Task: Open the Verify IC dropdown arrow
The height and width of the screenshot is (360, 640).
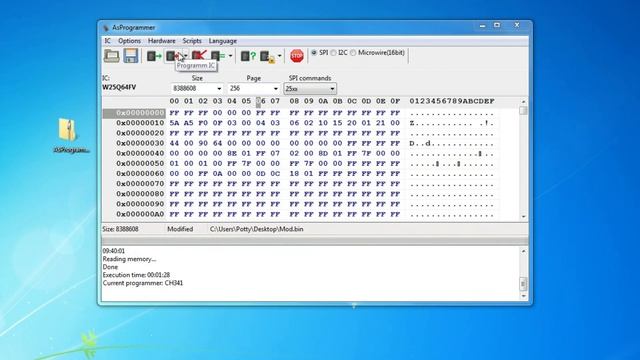Action: 230,56
